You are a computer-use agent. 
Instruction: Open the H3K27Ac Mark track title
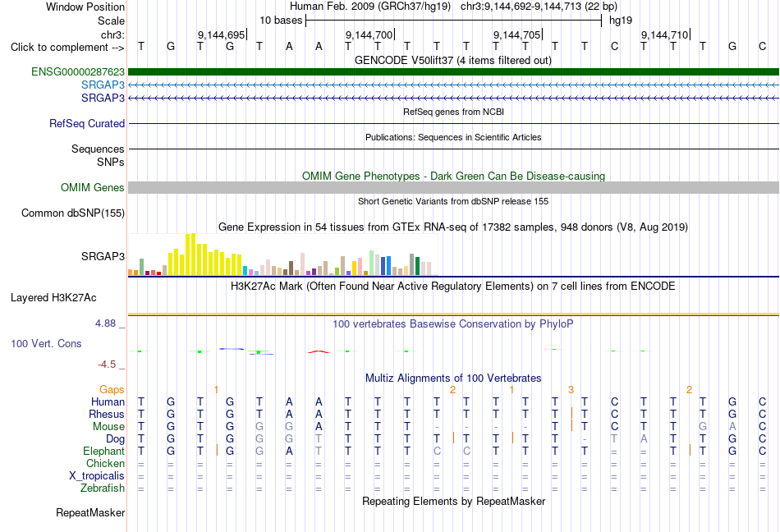tap(453, 287)
